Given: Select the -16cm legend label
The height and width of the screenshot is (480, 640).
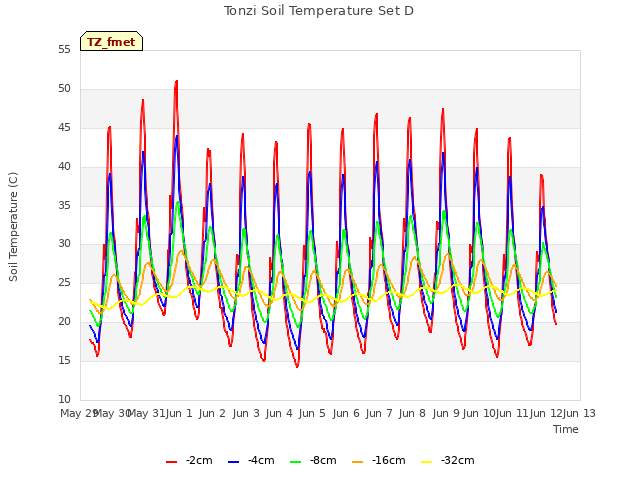Looking at the screenshot, I should pyautogui.click(x=389, y=460).
